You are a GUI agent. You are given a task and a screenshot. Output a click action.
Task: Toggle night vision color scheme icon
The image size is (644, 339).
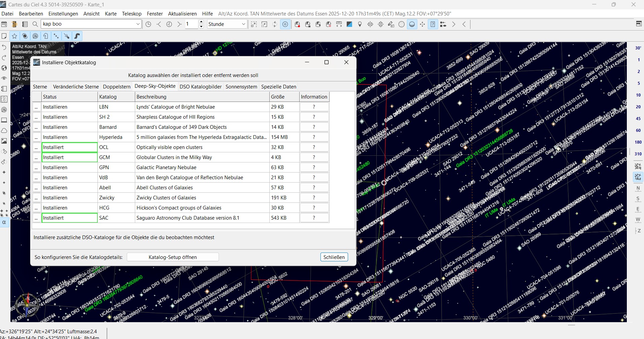point(349,24)
